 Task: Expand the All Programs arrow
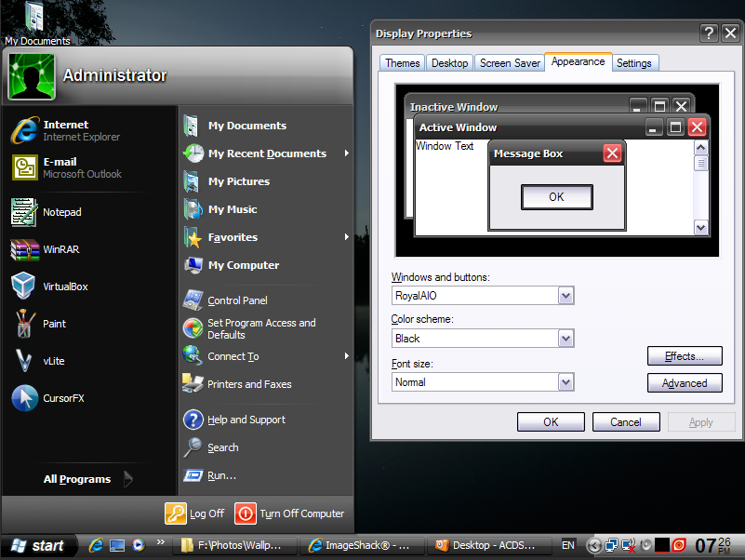[x=128, y=479]
